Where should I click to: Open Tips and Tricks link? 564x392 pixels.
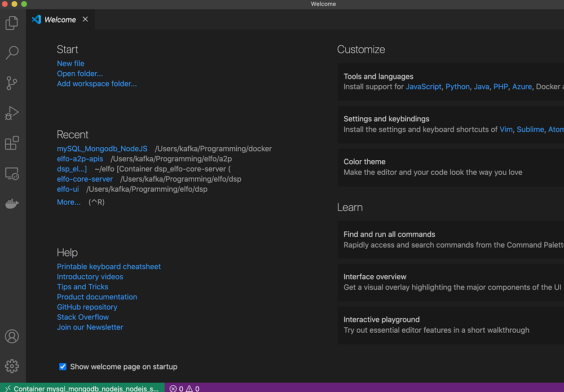(x=82, y=287)
